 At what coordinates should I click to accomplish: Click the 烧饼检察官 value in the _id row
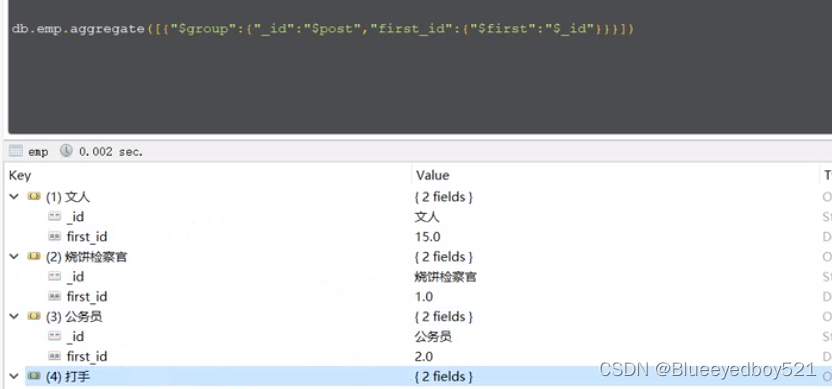click(446, 277)
